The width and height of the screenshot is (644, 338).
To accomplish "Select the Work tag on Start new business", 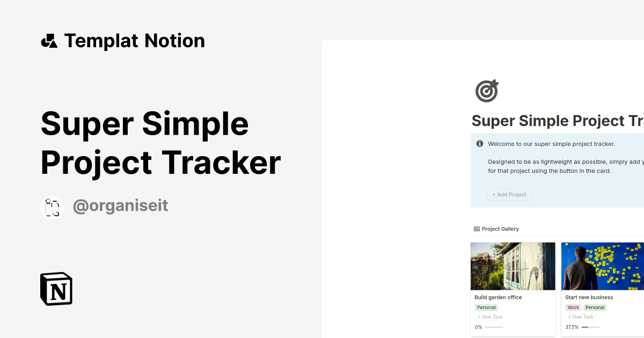I will (573, 307).
